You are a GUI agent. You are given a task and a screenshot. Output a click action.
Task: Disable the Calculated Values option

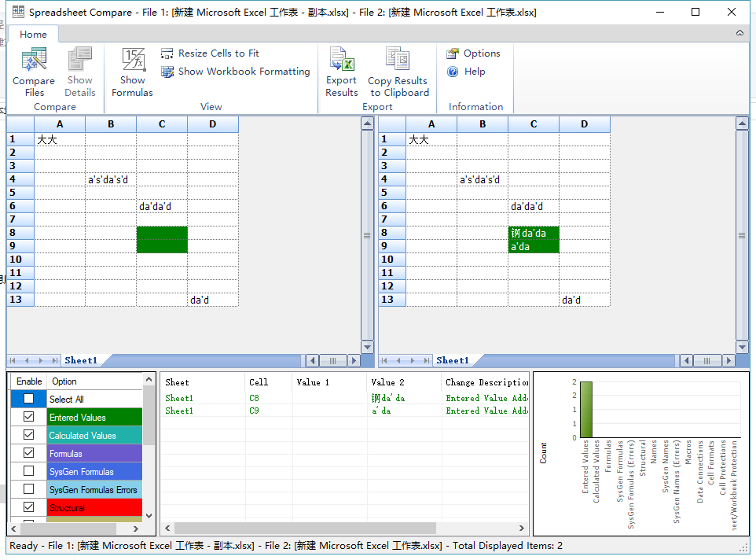point(29,434)
